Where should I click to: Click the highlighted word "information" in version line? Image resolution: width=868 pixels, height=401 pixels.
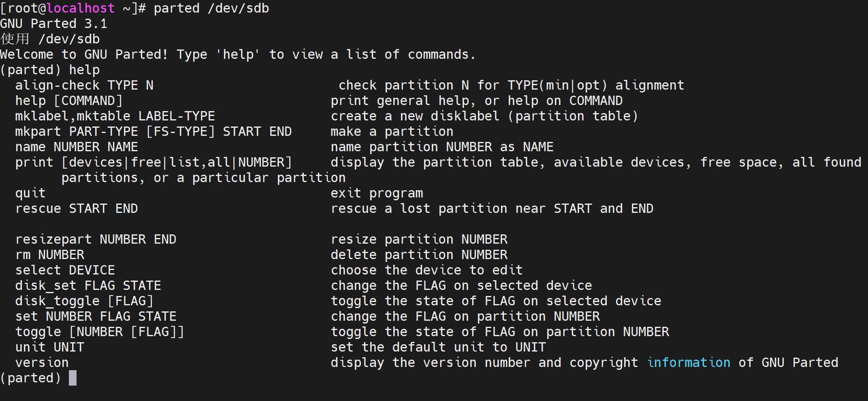coord(689,362)
